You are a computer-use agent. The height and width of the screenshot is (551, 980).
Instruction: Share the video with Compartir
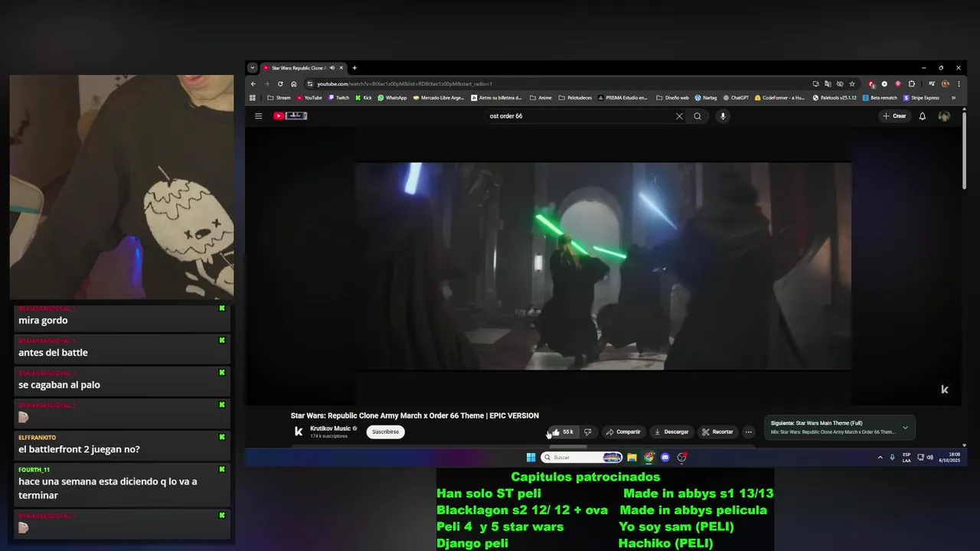623,432
